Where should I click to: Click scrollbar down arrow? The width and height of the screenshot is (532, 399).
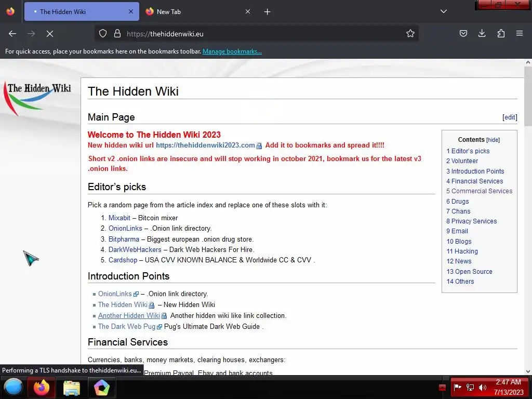coord(528,371)
